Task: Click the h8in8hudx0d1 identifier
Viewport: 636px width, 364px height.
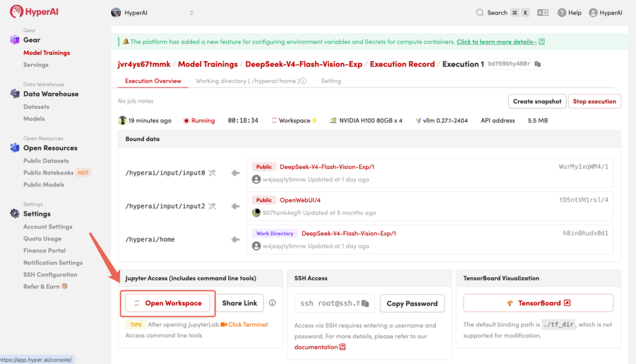Action: point(586,233)
